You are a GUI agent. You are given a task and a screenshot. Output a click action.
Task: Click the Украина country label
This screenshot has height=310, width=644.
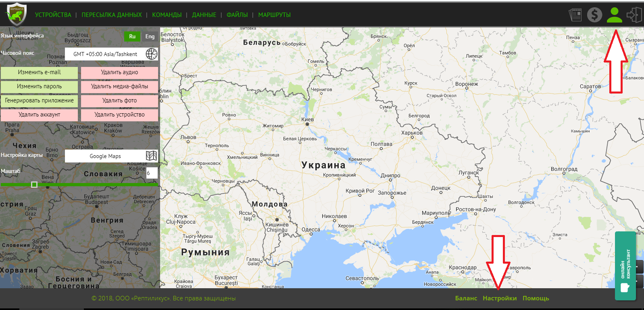click(x=323, y=165)
